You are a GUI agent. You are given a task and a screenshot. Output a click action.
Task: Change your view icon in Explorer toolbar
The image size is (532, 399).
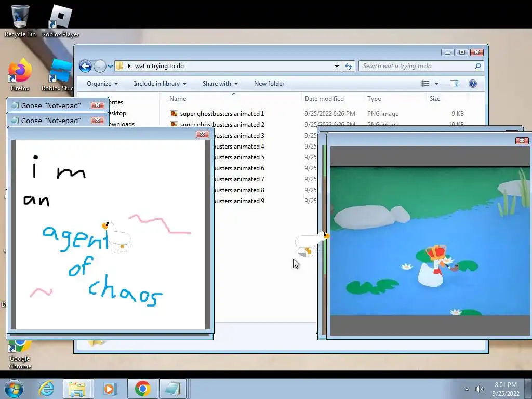tap(425, 84)
